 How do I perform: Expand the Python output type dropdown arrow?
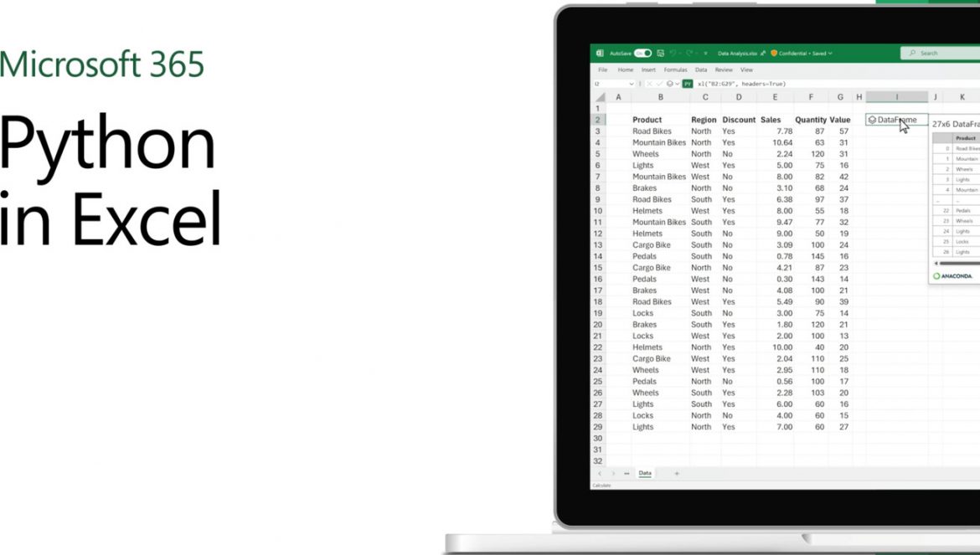[x=677, y=84]
